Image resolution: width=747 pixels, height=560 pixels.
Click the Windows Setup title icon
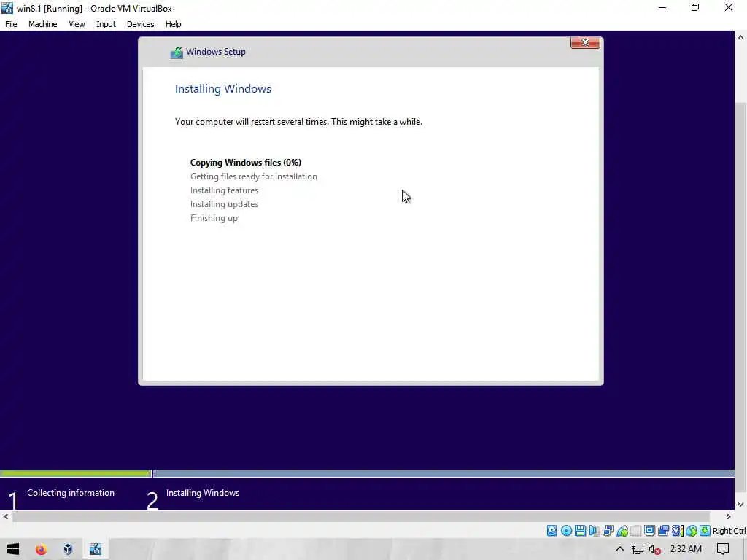[177, 52]
